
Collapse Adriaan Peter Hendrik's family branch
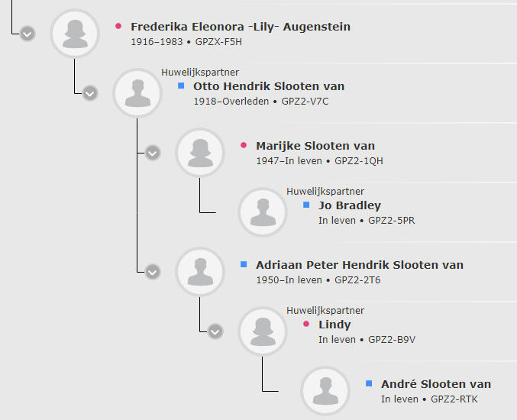[x=153, y=272]
